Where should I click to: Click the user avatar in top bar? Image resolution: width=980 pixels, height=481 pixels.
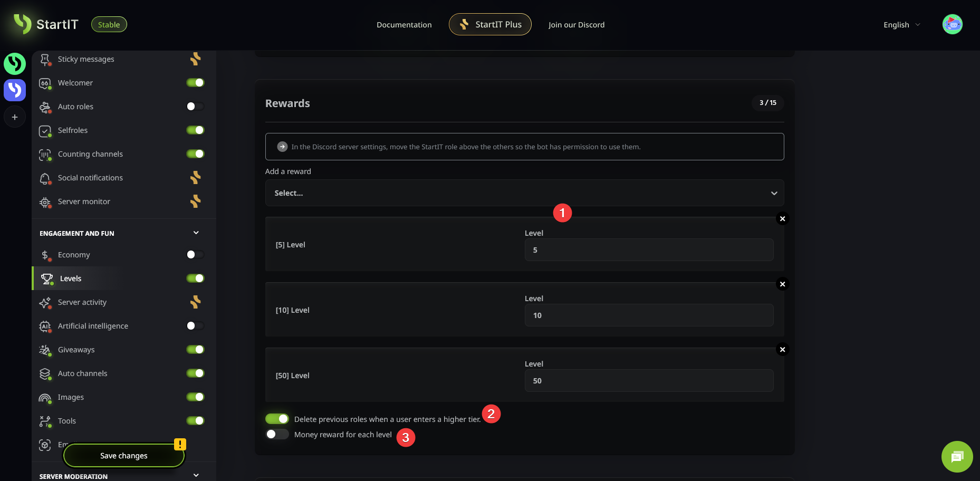point(952,24)
